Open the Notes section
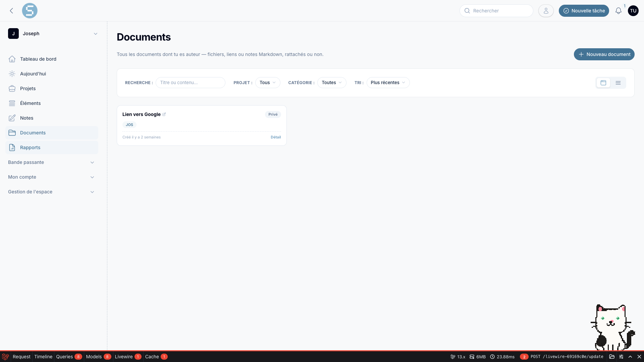 [x=52, y=118]
